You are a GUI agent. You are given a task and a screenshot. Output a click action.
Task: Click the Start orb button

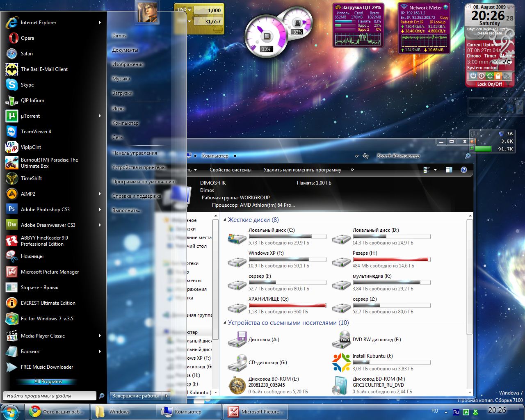tap(11, 411)
